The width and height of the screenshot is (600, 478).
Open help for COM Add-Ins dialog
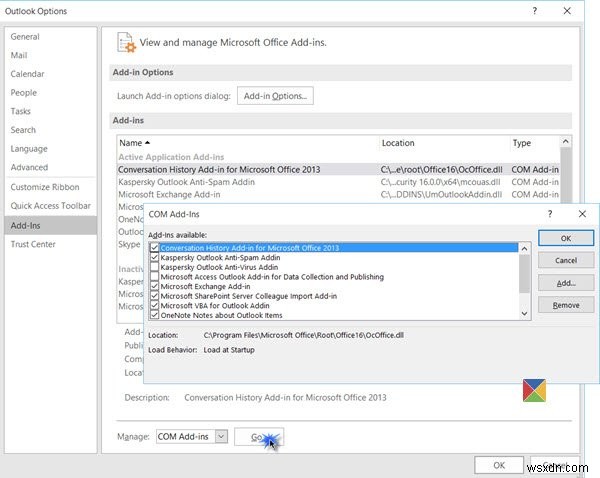[x=550, y=214]
